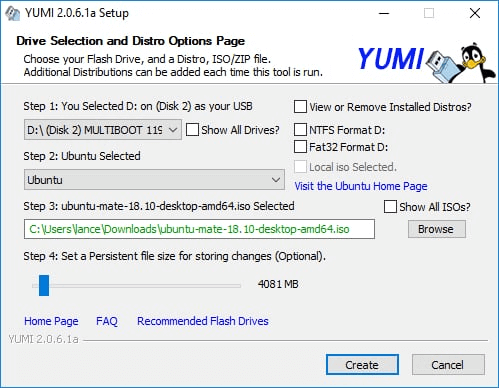Click the Step 4 persistent file size label
This screenshot has height=388, width=499.
pos(174,256)
